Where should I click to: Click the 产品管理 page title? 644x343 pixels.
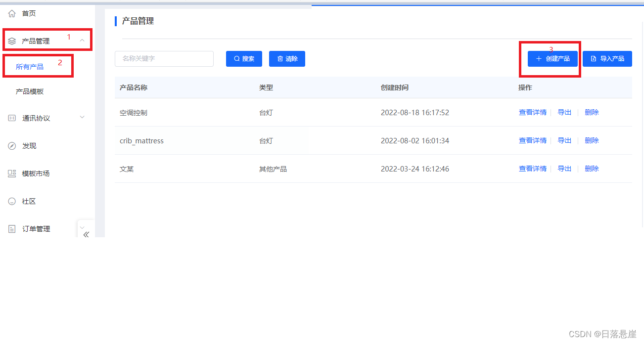[x=138, y=21]
